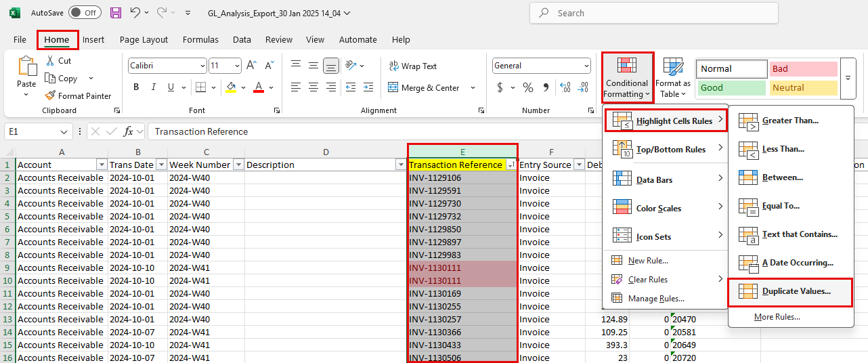Open the Account column filter dropdown
868x363 pixels.
click(x=102, y=165)
